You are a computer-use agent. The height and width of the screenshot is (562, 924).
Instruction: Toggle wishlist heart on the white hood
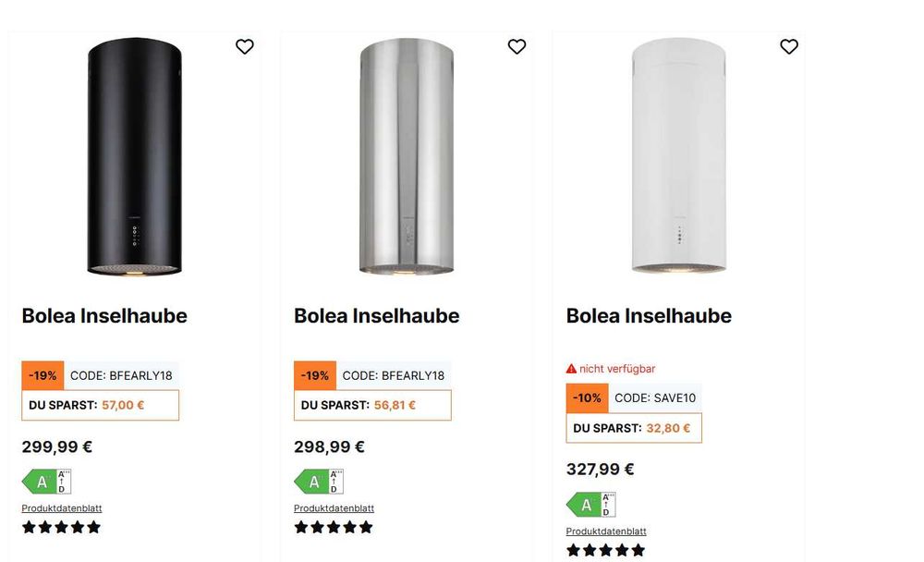[x=788, y=46]
